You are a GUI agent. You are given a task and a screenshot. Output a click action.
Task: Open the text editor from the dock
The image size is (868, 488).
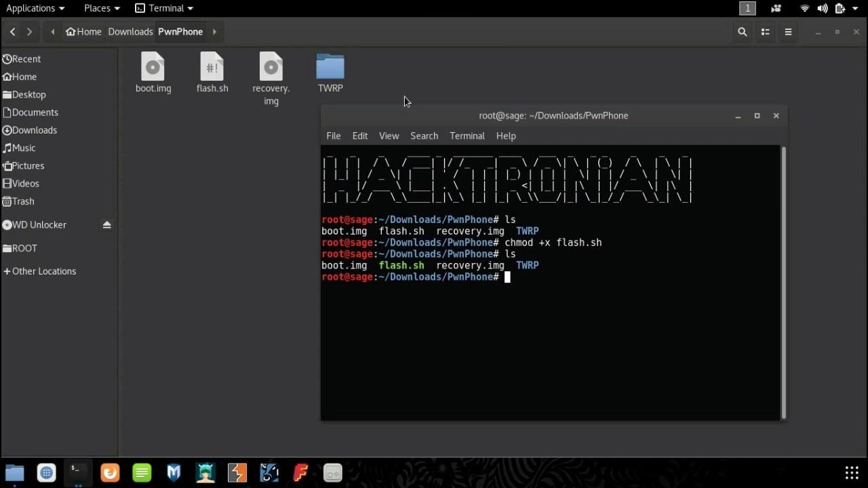tap(142, 472)
